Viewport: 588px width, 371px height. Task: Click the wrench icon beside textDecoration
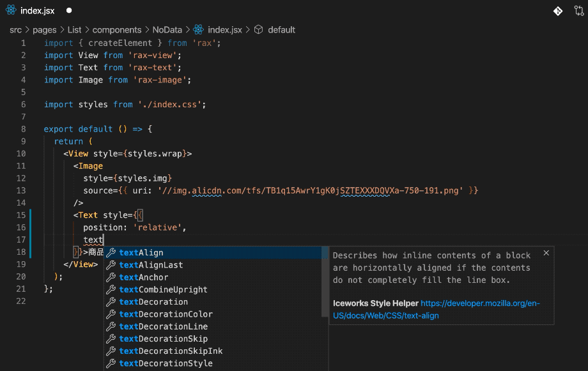(111, 301)
